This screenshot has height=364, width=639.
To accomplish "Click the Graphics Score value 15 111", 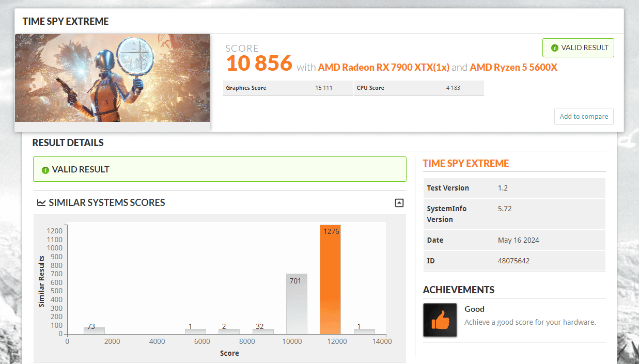I will (x=324, y=88).
